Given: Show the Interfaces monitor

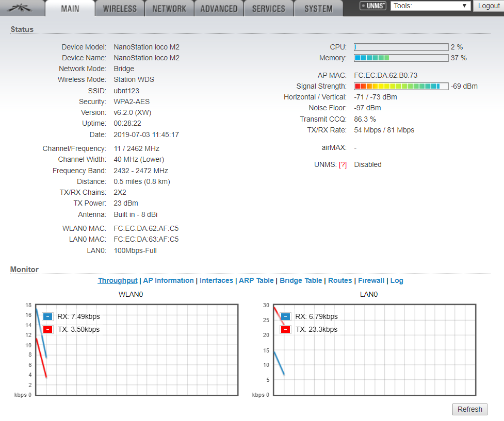Looking at the screenshot, I should (216, 280).
